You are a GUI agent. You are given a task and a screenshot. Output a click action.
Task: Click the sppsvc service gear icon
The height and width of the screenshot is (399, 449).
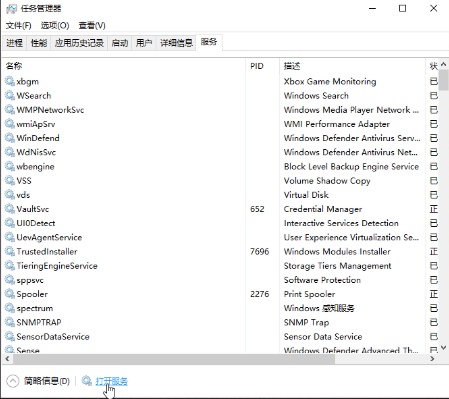10,280
